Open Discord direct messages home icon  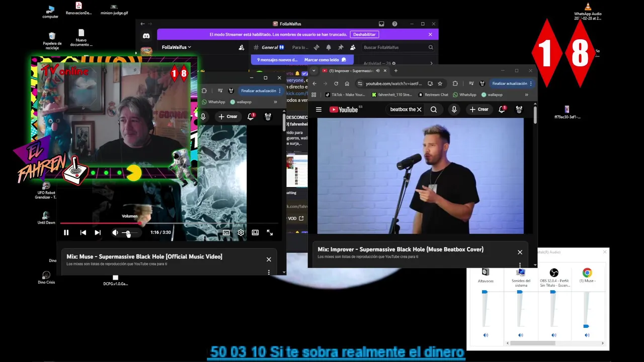click(146, 36)
